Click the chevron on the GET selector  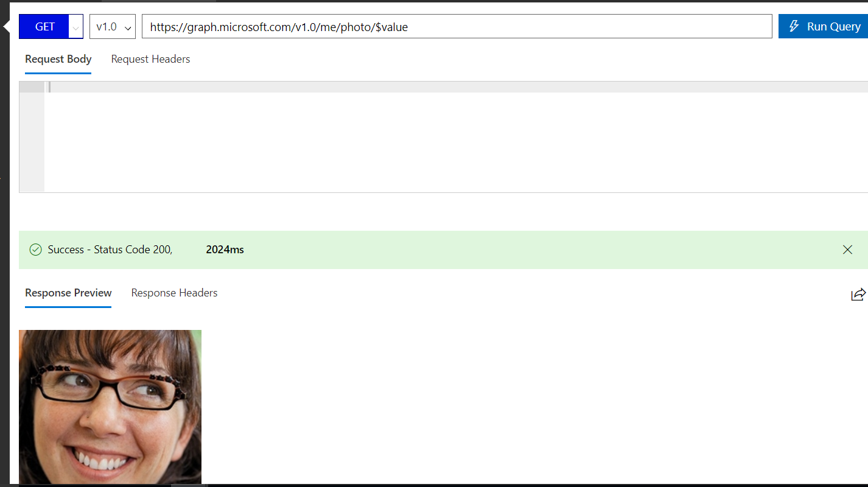point(75,26)
